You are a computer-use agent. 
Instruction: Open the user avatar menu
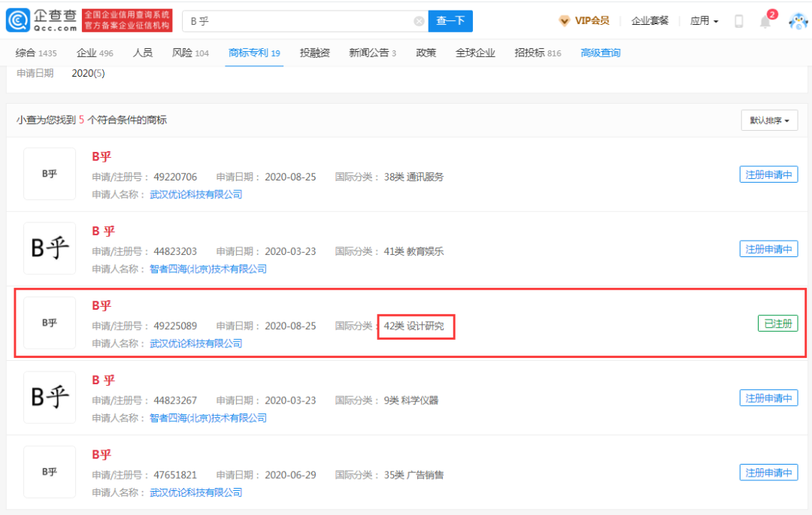798,21
